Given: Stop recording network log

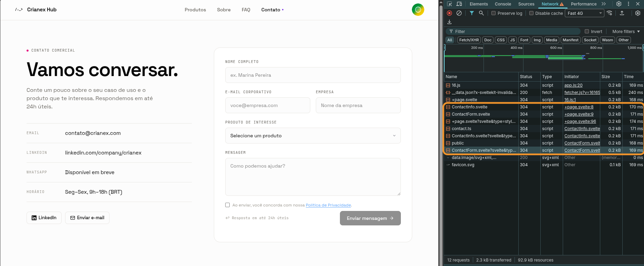Looking at the screenshot, I should [x=449, y=13].
